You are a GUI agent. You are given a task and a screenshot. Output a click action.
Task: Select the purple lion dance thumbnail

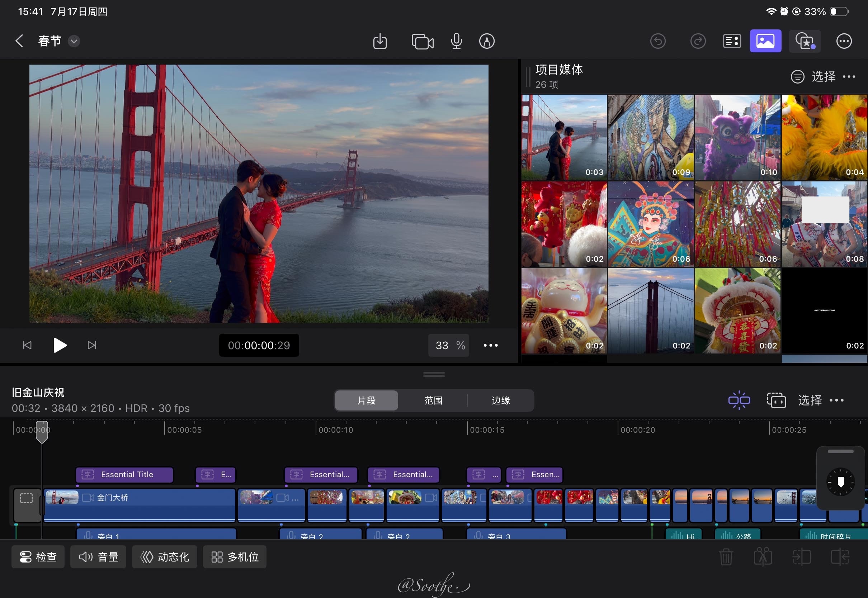coord(737,137)
